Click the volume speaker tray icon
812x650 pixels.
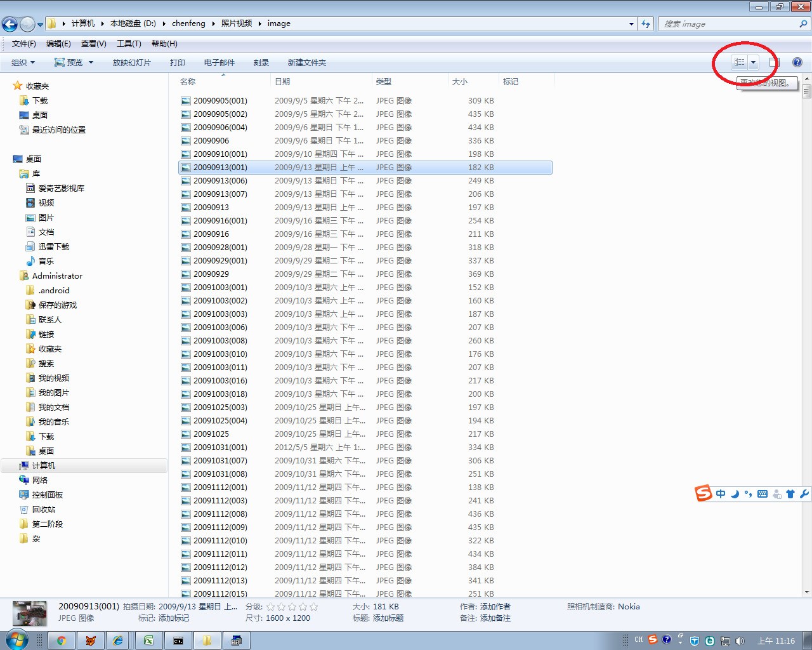point(740,641)
